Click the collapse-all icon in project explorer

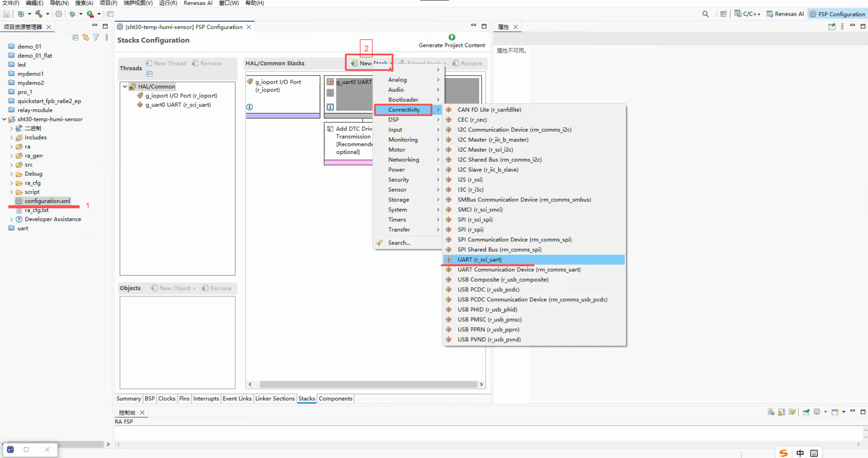click(76, 37)
